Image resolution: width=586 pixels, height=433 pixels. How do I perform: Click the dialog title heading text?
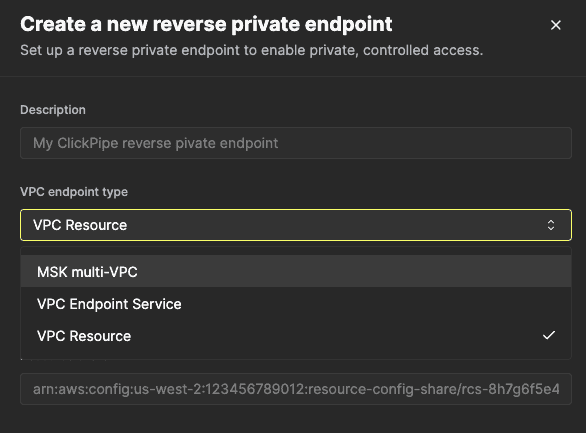click(x=206, y=24)
